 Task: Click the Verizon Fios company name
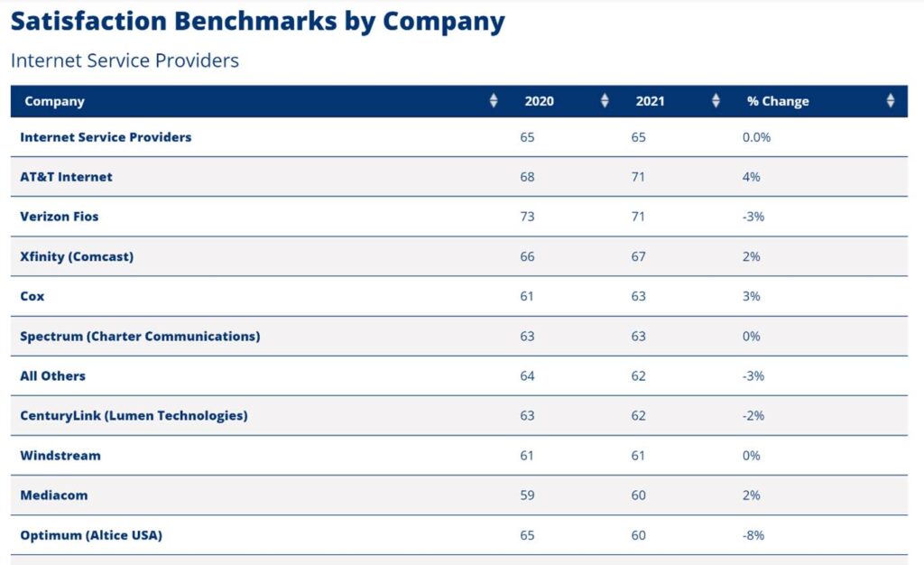coord(60,217)
